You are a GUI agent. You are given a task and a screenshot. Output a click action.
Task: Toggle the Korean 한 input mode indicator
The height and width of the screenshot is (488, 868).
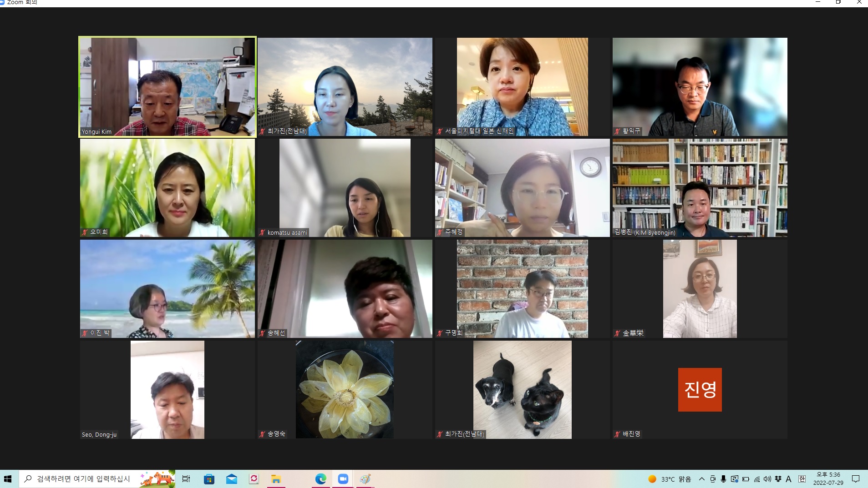pos(802,479)
